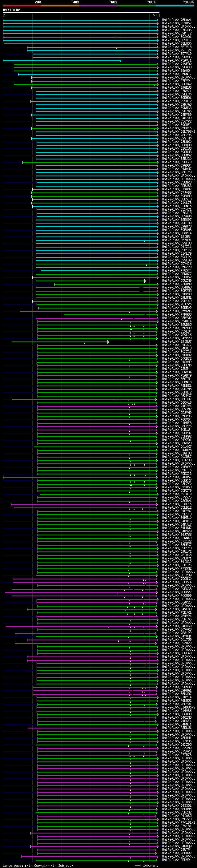Click label UniRef100_O48709

pyautogui.click(x=177, y=118)
